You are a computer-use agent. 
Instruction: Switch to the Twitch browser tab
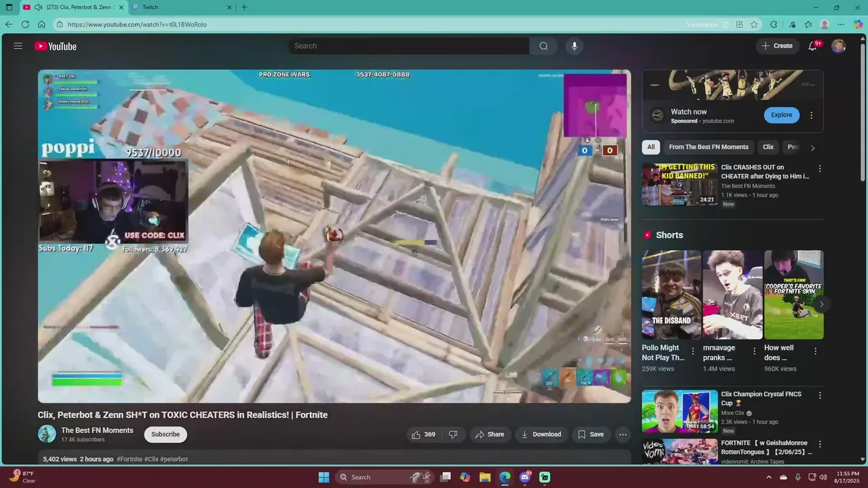coord(182,7)
